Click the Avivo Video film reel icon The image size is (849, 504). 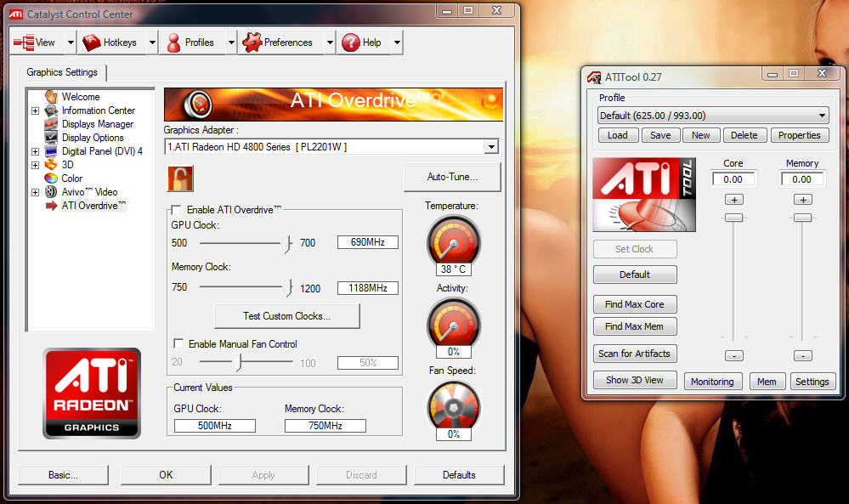click(x=51, y=191)
